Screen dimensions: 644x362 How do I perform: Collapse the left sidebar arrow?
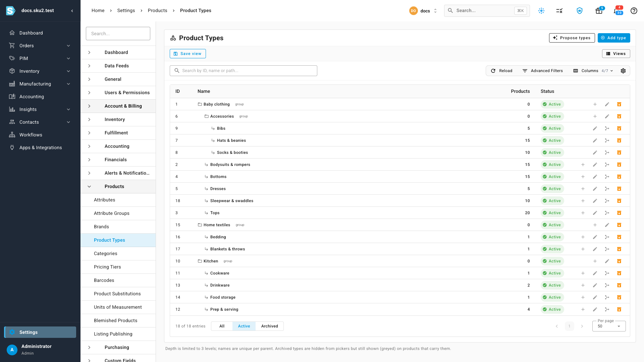tap(72, 11)
